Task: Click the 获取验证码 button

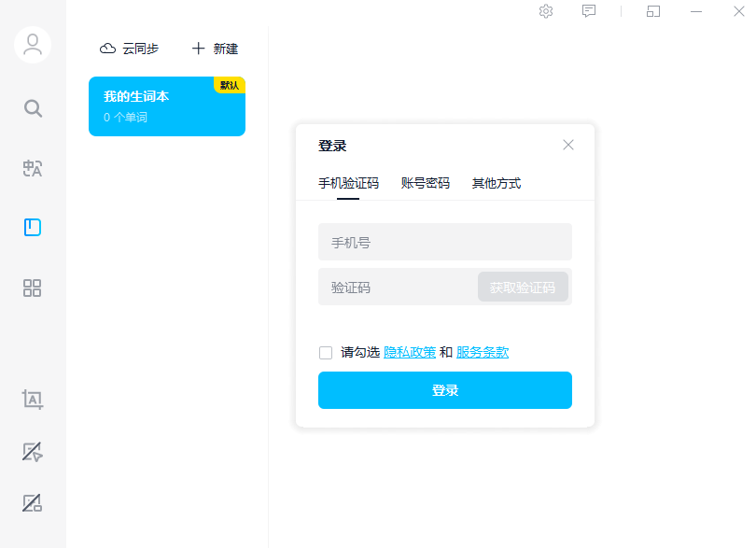Action: point(524,287)
